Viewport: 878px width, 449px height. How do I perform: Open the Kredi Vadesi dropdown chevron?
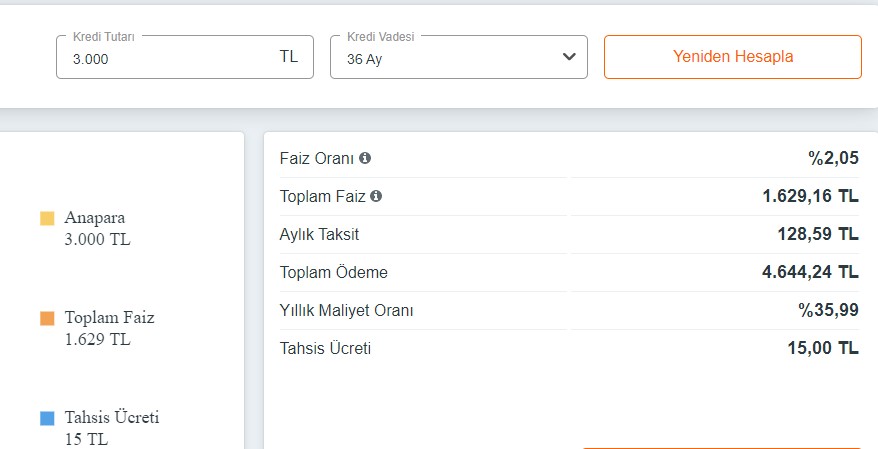click(x=569, y=57)
